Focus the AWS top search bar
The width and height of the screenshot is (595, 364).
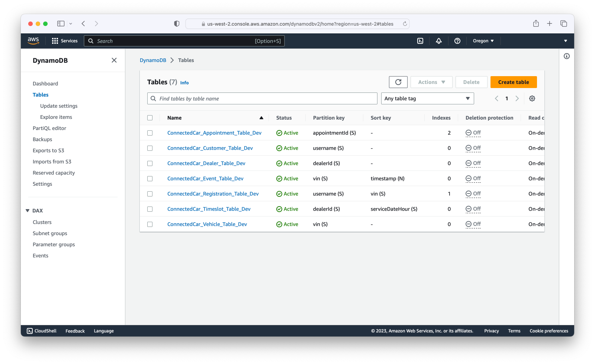click(184, 41)
